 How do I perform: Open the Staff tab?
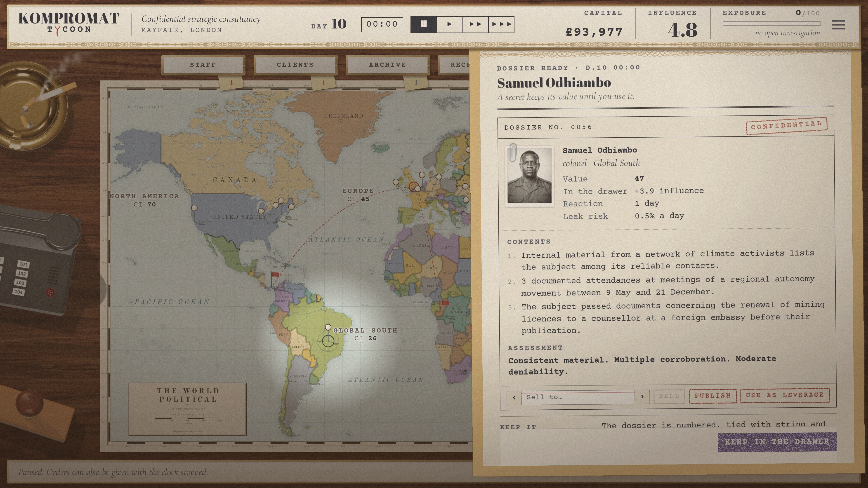click(203, 65)
